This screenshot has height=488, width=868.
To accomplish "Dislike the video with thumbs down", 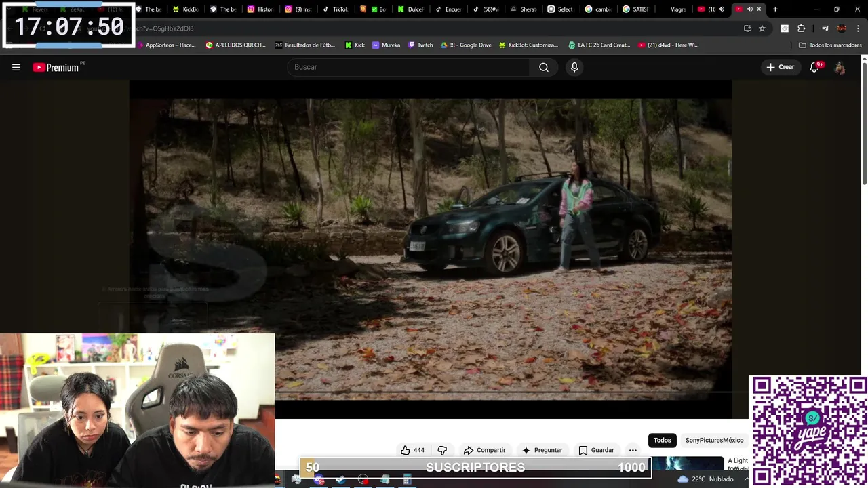I will point(442,450).
